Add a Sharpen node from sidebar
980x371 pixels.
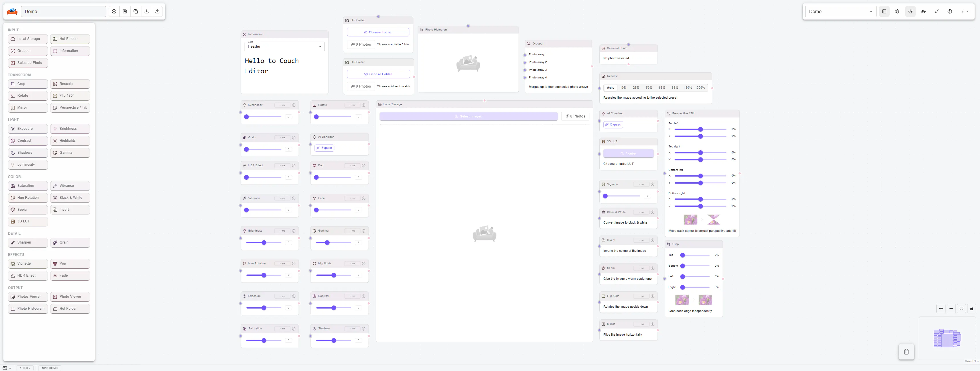pyautogui.click(x=28, y=242)
